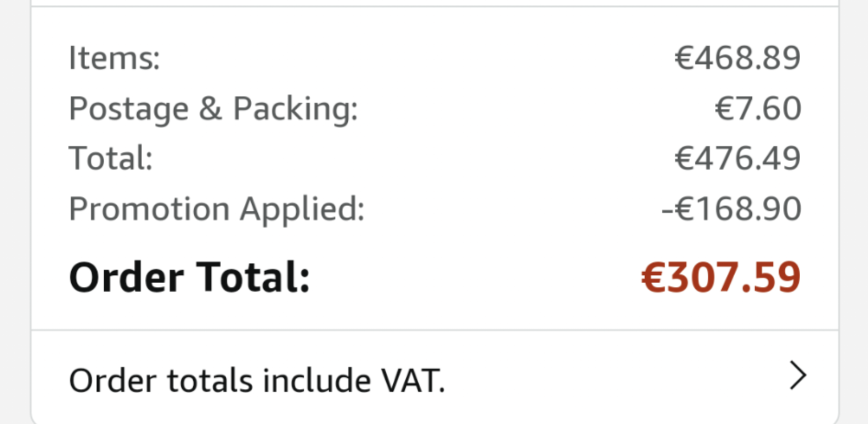Open the "Order totals include VAT." text
Viewport: 868px width, 424px height.
(257, 380)
